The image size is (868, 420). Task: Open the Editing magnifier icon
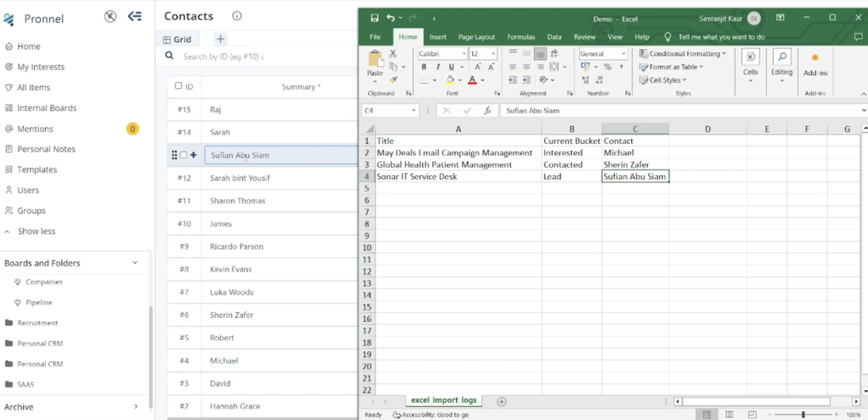click(782, 57)
